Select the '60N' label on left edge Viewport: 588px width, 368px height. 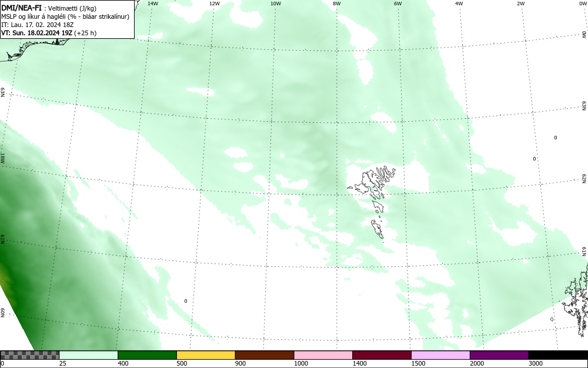tap(2, 313)
